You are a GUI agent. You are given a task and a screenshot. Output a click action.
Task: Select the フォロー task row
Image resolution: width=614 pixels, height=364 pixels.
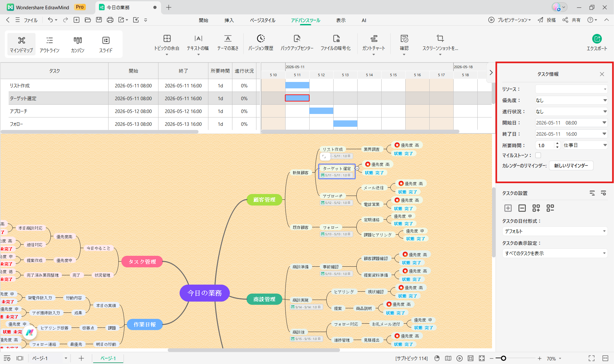[x=130, y=124]
